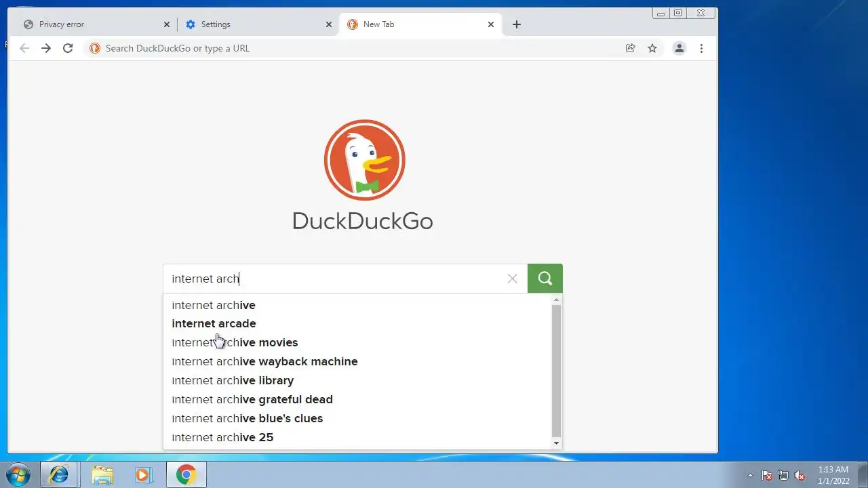
Task: Open Windows Explorer folder from taskbar
Action: (102, 474)
